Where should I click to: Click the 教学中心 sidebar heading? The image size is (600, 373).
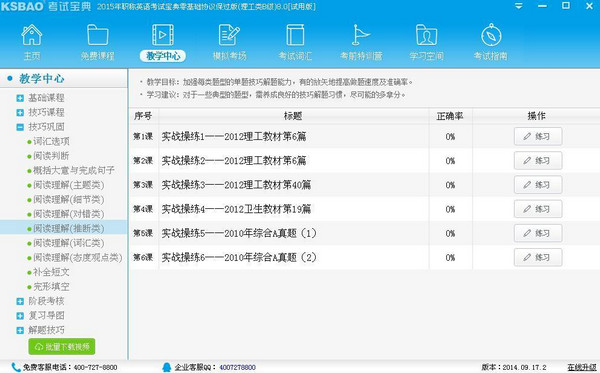click(x=42, y=78)
